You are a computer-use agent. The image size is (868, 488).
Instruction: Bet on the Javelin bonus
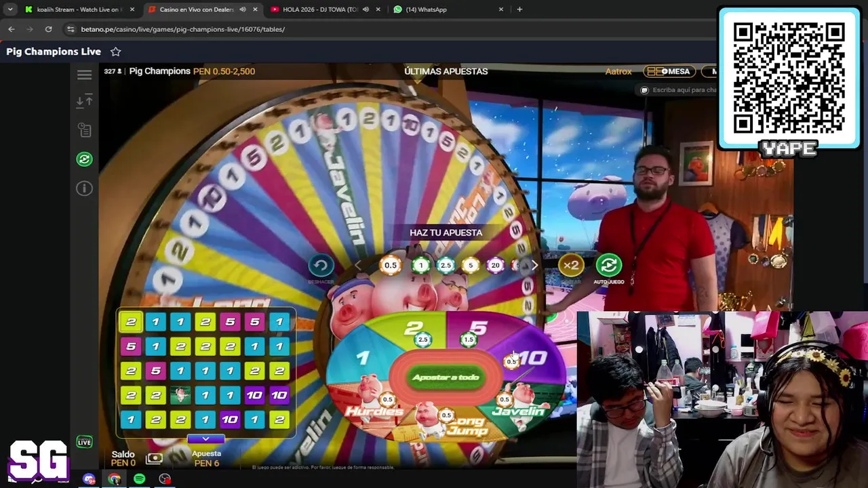tap(521, 403)
